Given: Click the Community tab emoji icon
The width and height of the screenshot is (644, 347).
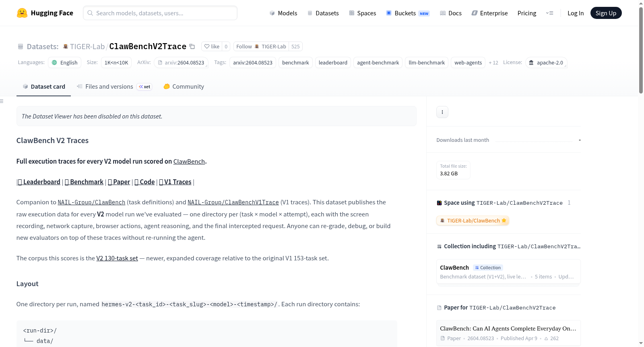Looking at the screenshot, I should tap(167, 86).
